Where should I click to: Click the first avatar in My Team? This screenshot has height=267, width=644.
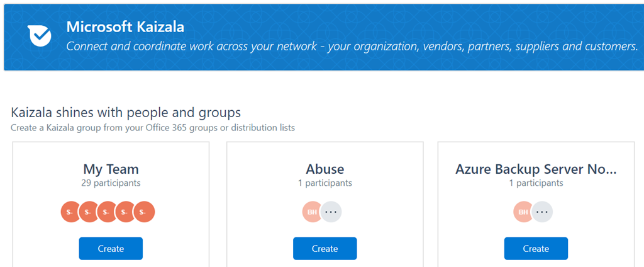(71, 212)
